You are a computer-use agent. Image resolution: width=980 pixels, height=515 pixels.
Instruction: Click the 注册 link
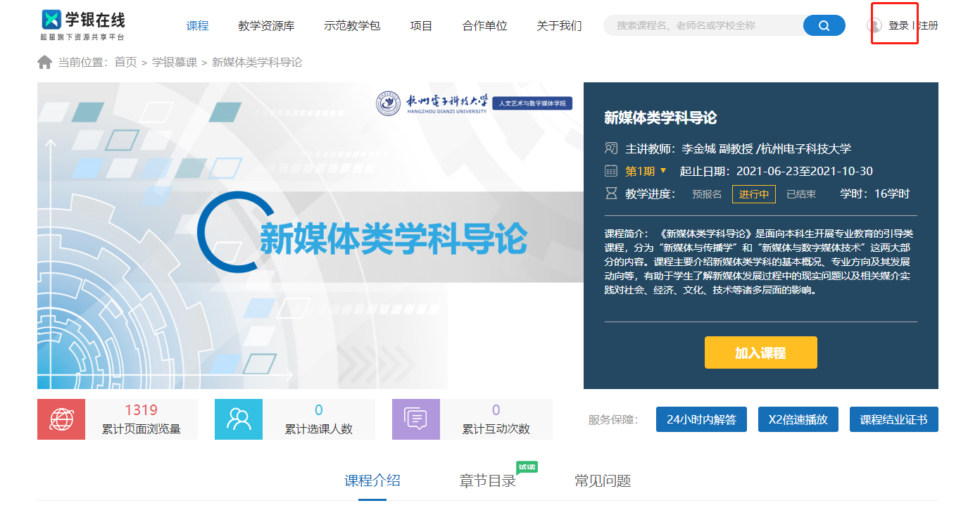tap(928, 25)
